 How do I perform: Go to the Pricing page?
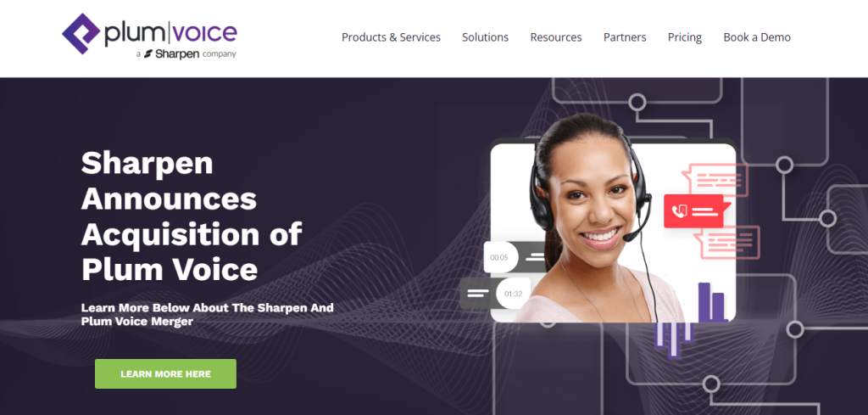[685, 37]
